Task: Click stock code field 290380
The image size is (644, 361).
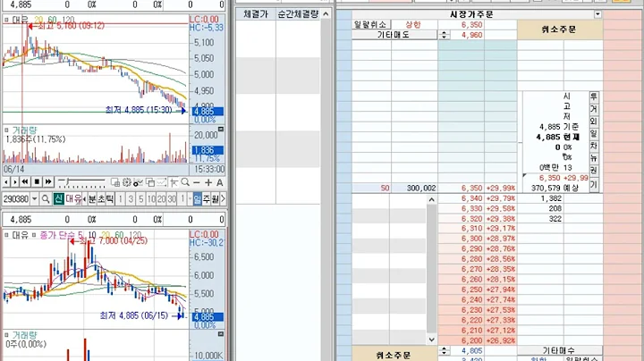Action: (16, 199)
